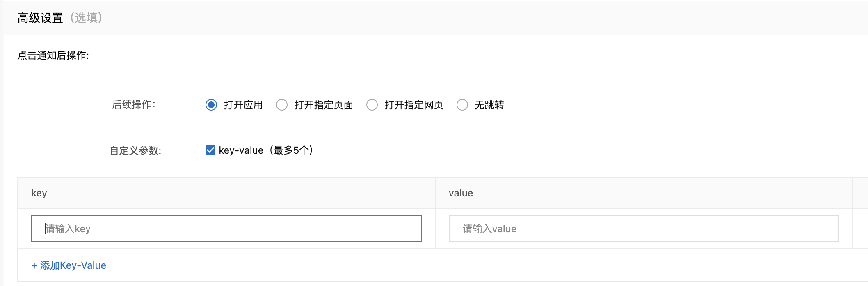This screenshot has height=286, width=868.
Task: Click the key column header
Action: [39, 193]
